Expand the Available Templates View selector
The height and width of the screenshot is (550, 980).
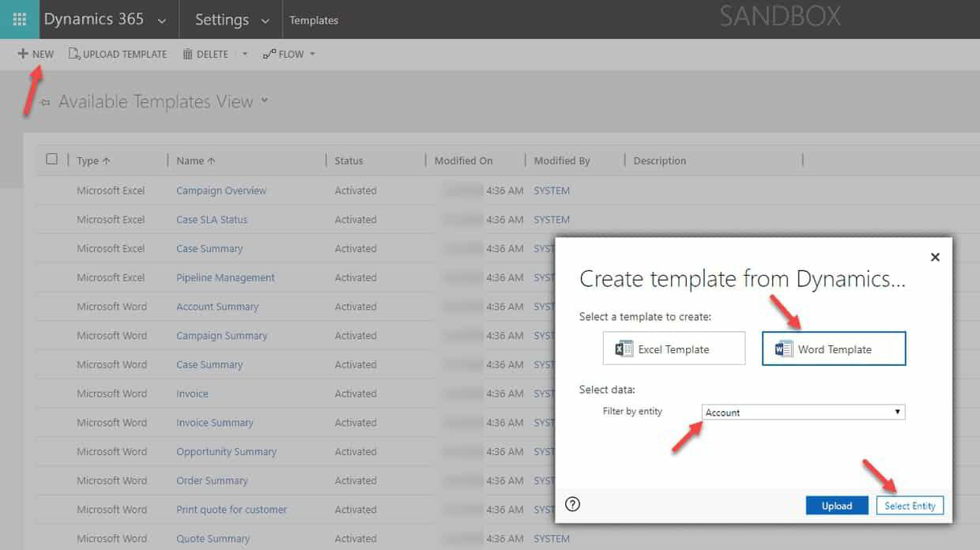pos(266,101)
